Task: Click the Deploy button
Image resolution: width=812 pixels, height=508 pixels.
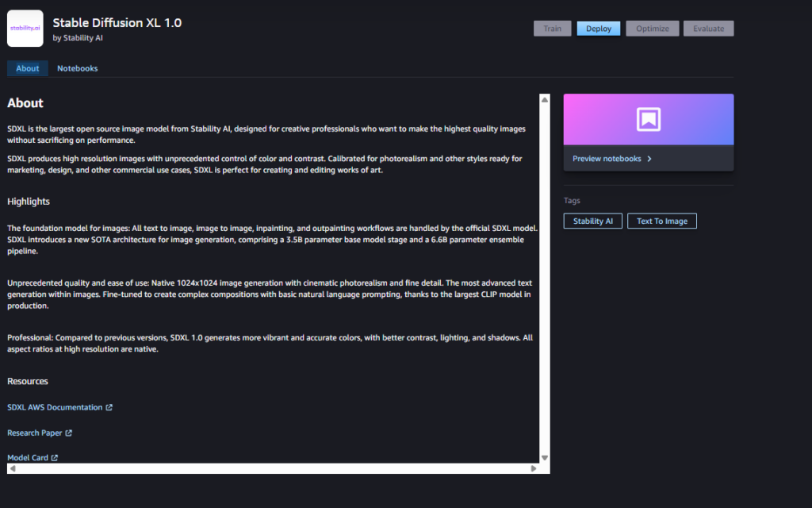Action: click(599, 29)
